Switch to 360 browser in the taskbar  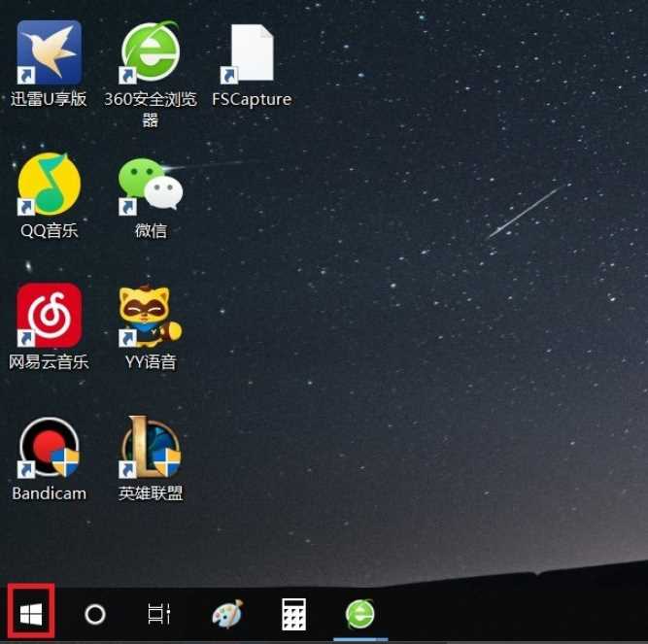coord(360,614)
